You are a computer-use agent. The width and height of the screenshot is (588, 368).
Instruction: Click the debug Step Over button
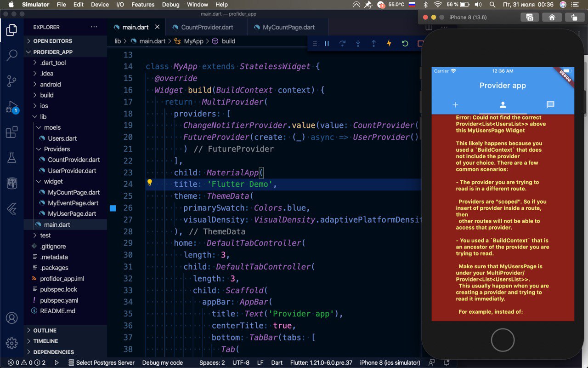(x=343, y=43)
